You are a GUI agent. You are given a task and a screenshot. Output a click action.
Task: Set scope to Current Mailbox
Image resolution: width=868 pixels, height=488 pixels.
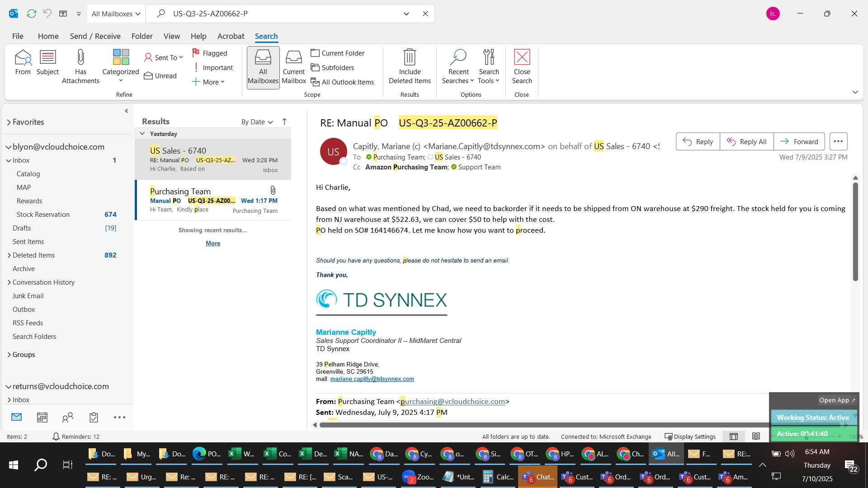[294, 67]
